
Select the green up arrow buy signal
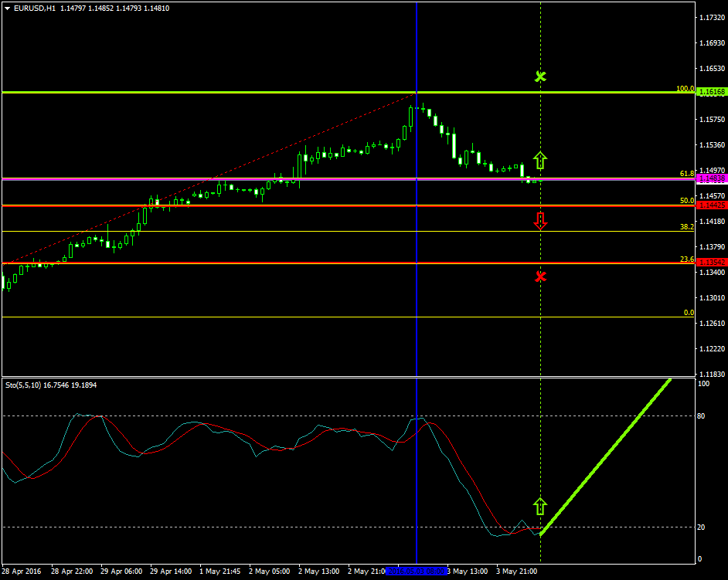540,161
